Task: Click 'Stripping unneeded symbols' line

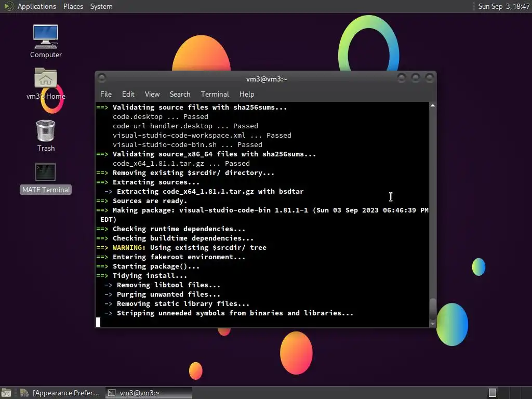Action: click(x=235, y=313)
